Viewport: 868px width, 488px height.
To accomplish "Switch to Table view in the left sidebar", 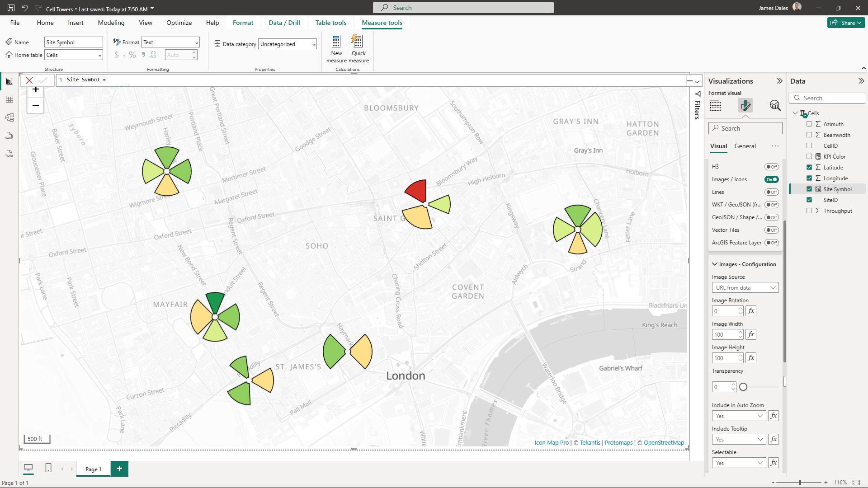I will (x=9, y=99).
